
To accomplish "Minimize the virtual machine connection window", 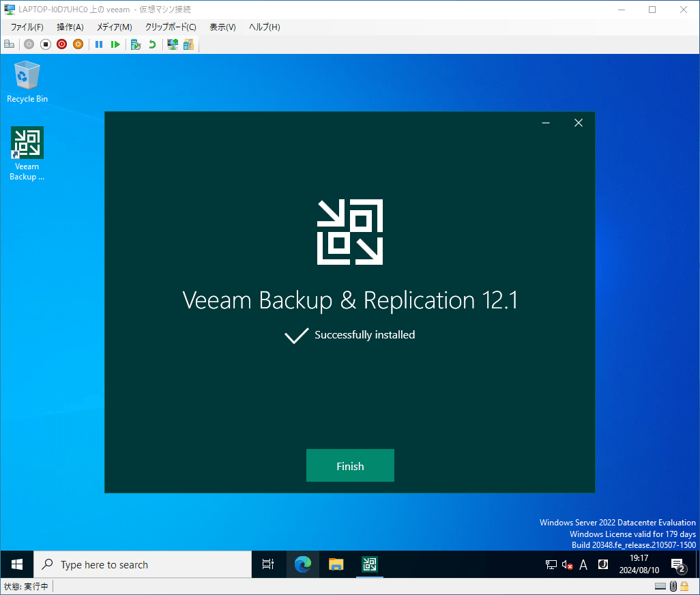I will pyautogui.click(x=621, y=10).
